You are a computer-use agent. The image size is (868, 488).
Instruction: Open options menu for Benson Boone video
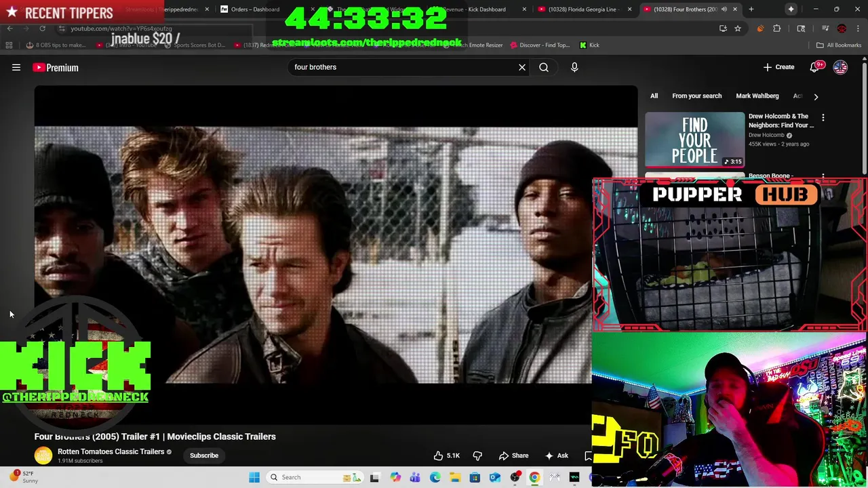823,177
